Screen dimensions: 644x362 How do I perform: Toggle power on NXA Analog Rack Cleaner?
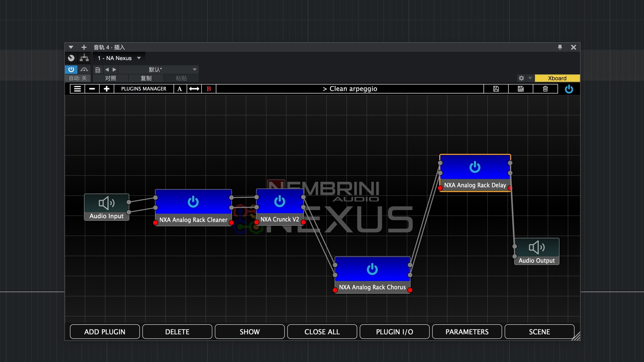coord(193,202)
